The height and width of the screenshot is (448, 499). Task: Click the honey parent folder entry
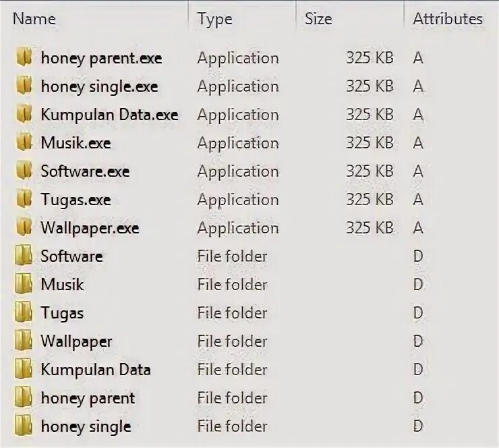[x=249, y=397]
